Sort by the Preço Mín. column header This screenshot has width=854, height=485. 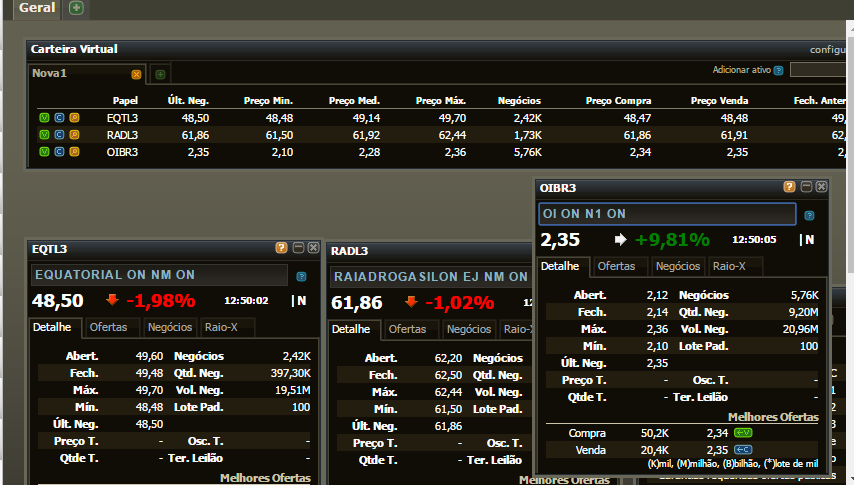click(x=268, y=100)
